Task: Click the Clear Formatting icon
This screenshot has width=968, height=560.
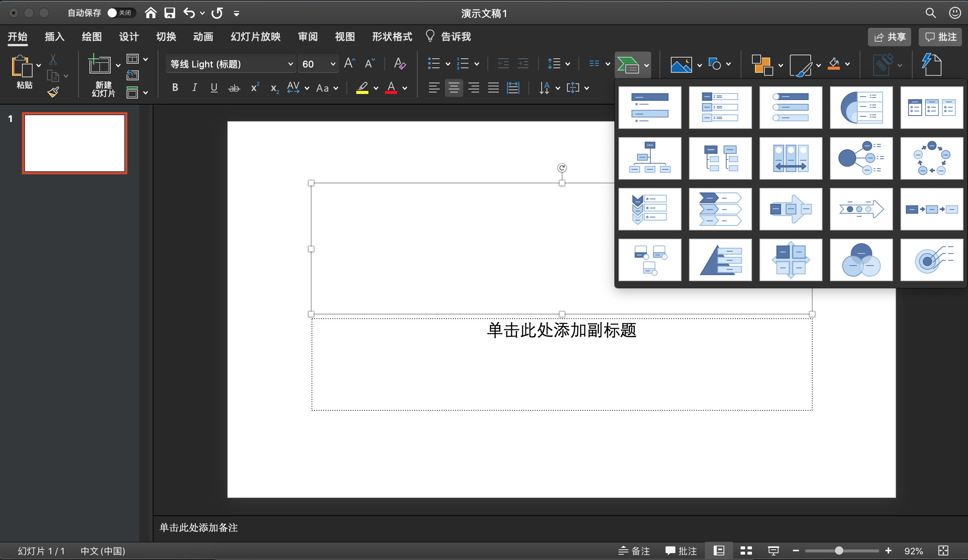Action: tap(399, 63)
